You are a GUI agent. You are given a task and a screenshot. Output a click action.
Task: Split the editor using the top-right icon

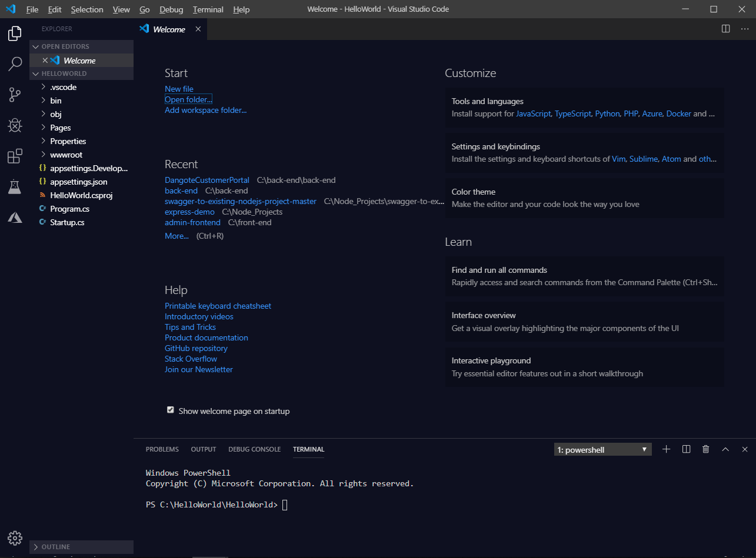tap(725, 28)
